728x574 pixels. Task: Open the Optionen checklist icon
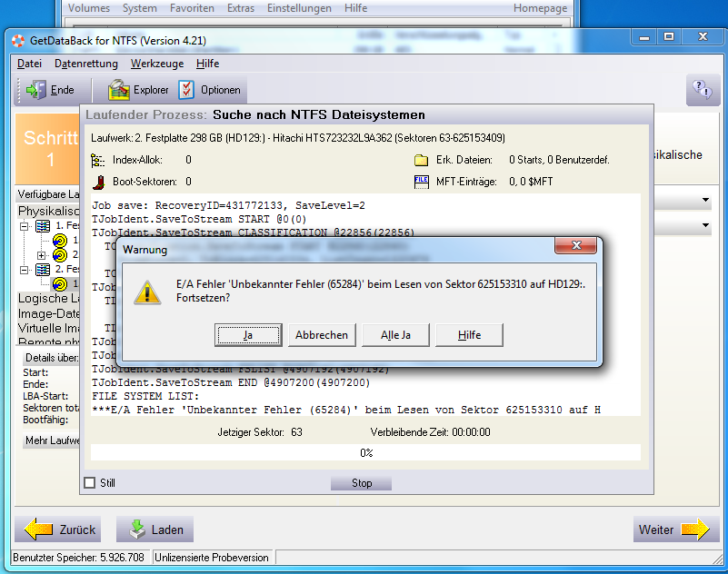(186, 90)
